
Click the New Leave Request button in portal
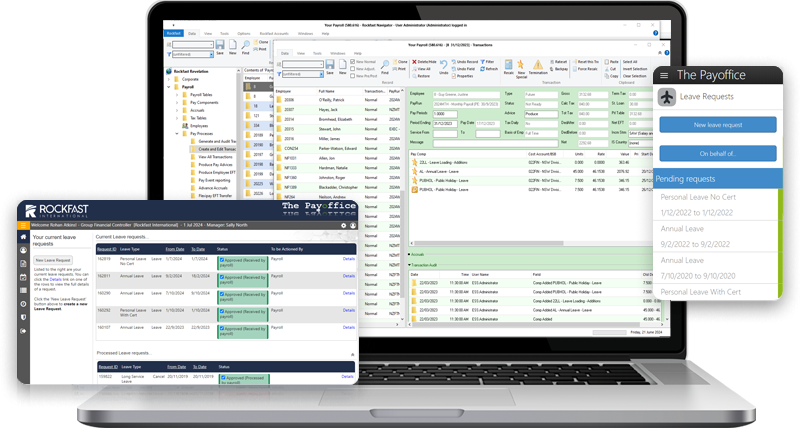(53, 260)
